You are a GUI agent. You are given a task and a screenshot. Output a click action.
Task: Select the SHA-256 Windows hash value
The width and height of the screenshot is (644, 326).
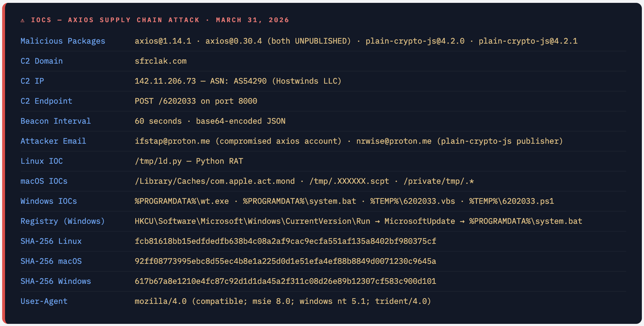pos(285,281)
